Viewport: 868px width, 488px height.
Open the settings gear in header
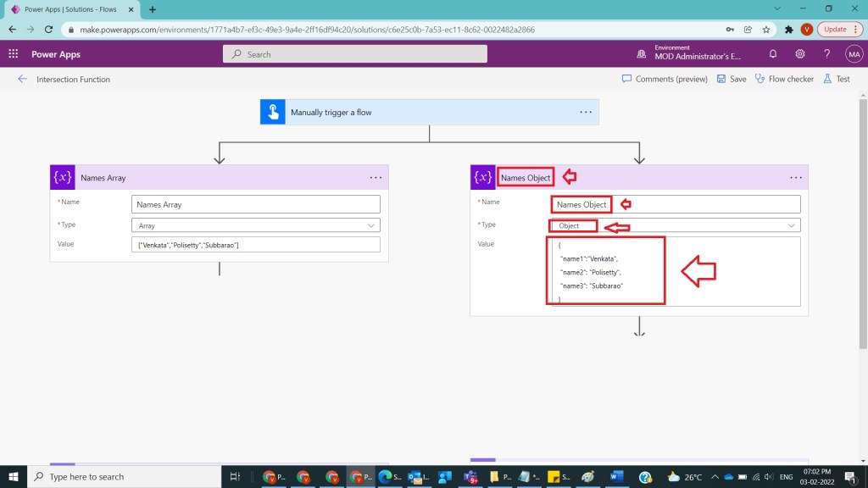tap(800, 53)
